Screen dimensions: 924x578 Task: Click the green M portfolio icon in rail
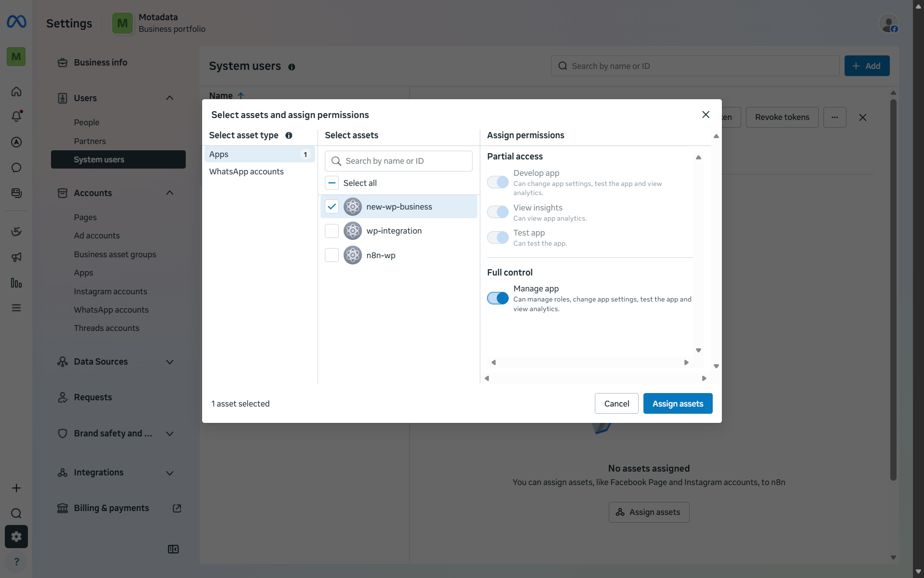pos(16,57)
